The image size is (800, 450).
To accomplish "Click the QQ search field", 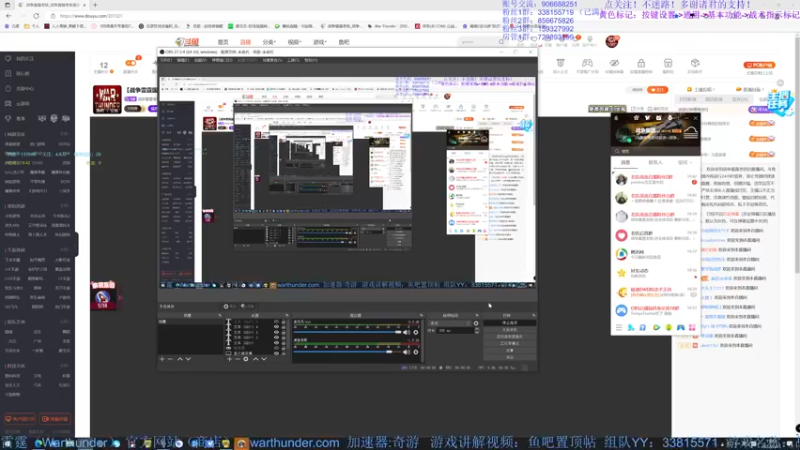I will [655, 152].
